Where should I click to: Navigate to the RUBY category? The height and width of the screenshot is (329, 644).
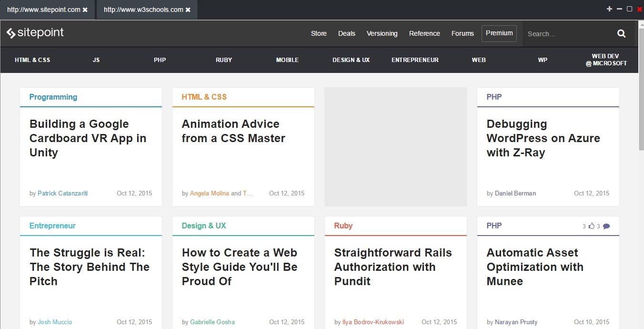point(224,60)
